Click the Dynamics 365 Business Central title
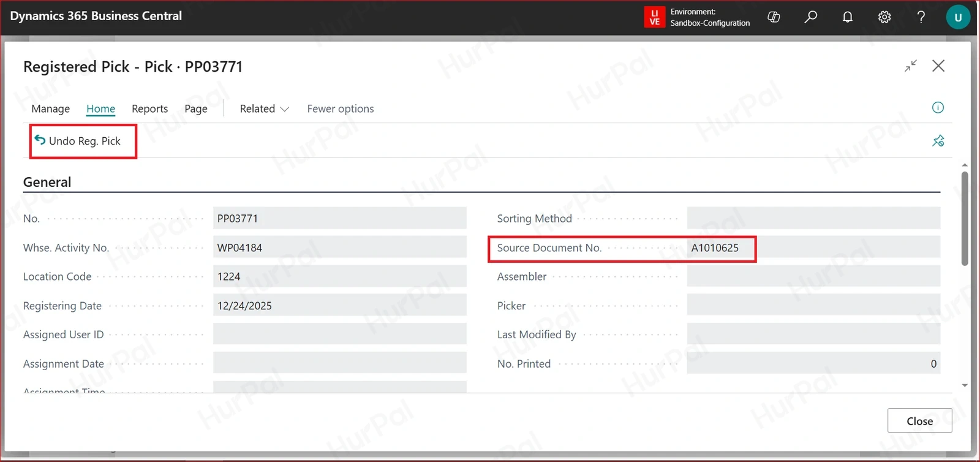The width and height of the screenshot is (980, 462). (96, 16)
